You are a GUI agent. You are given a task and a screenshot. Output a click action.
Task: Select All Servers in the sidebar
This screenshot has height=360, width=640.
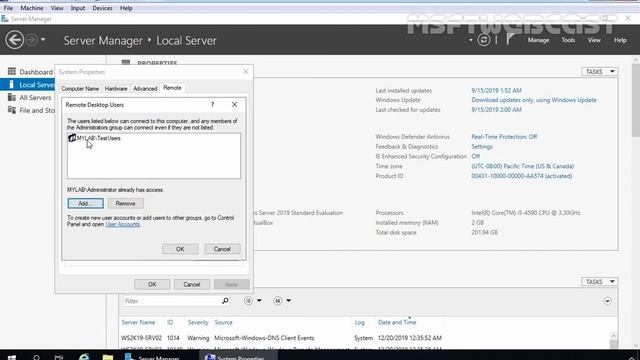tap(35, 98)
